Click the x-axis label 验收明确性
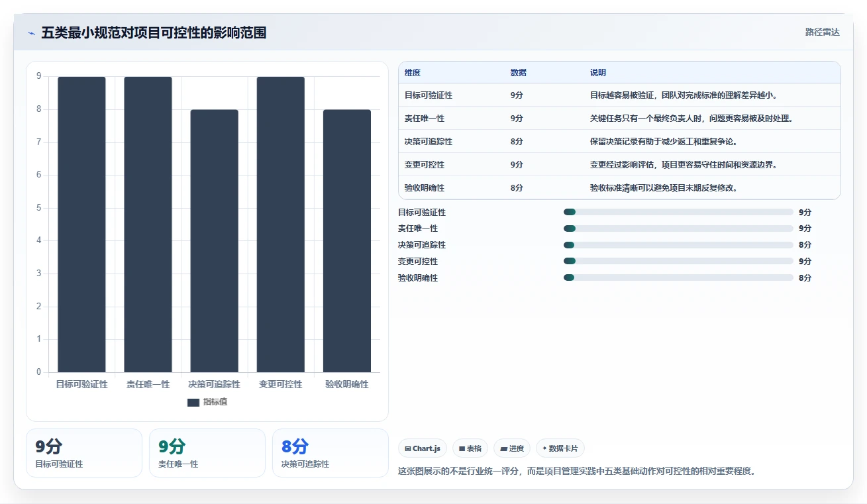The width and height of the screenshot is (867, 504). (347, 384)
